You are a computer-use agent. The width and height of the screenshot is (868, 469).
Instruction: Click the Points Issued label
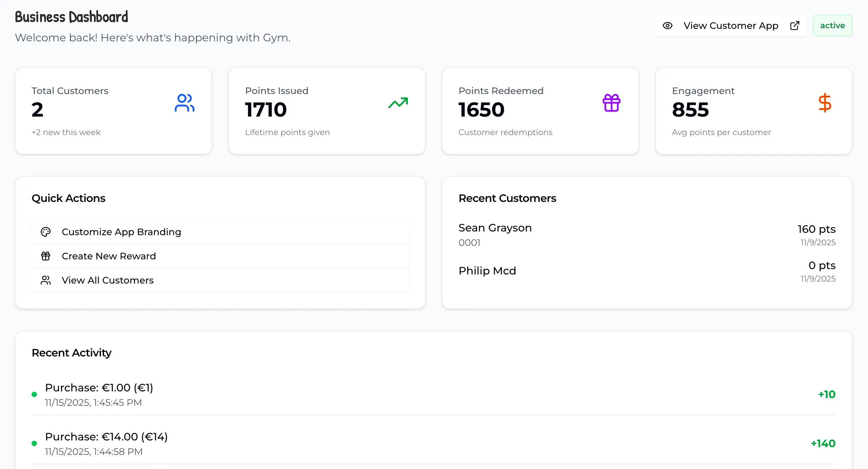point(277,91)
